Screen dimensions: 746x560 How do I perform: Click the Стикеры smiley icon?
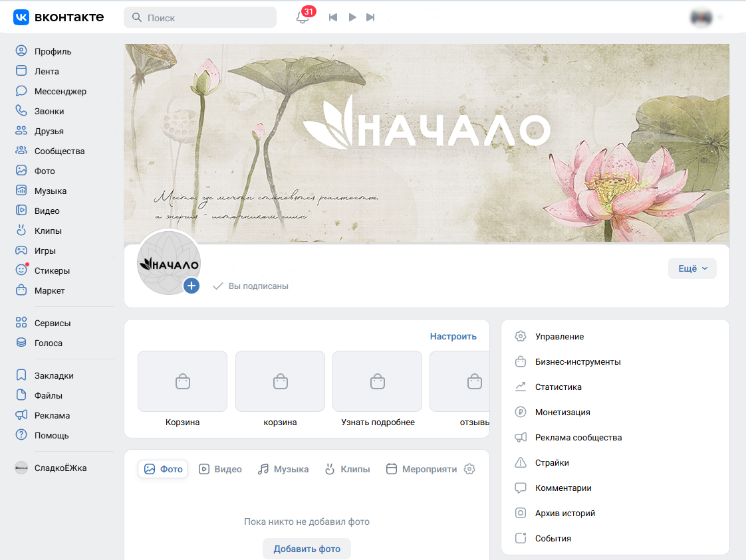(21, 270)
